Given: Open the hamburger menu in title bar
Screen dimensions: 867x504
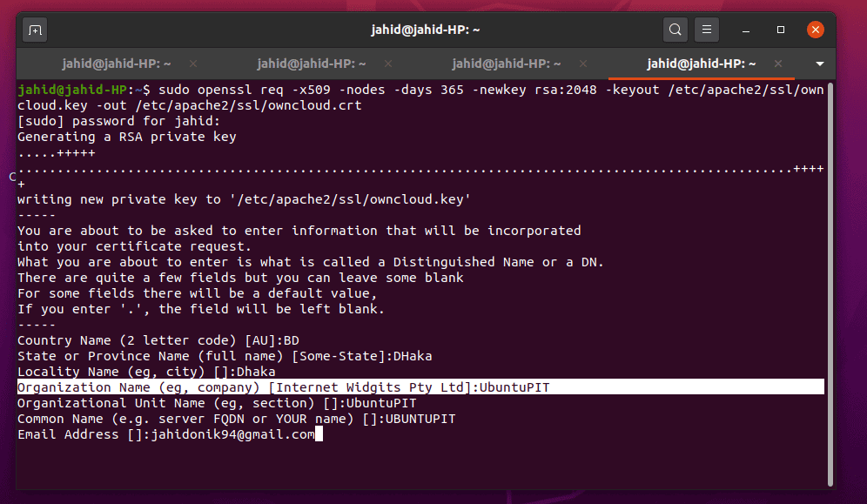Looking at the screenshot, I should (707, 30).
